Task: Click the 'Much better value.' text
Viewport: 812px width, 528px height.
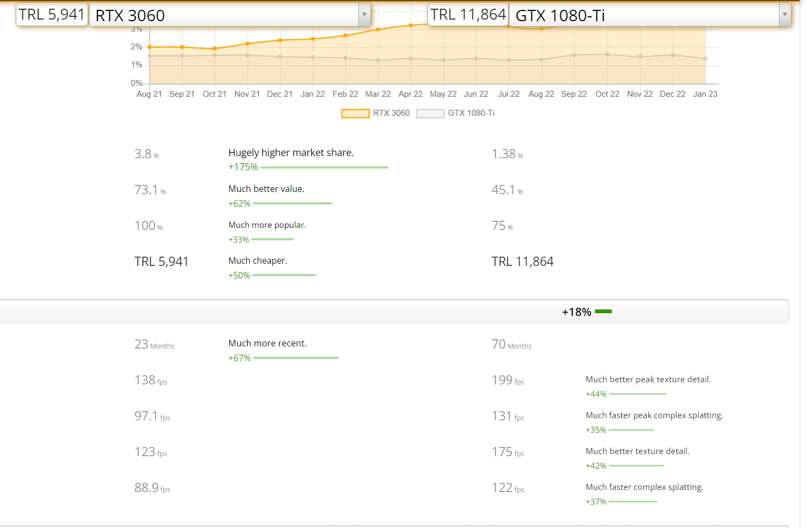Action: tap(266, 189)
